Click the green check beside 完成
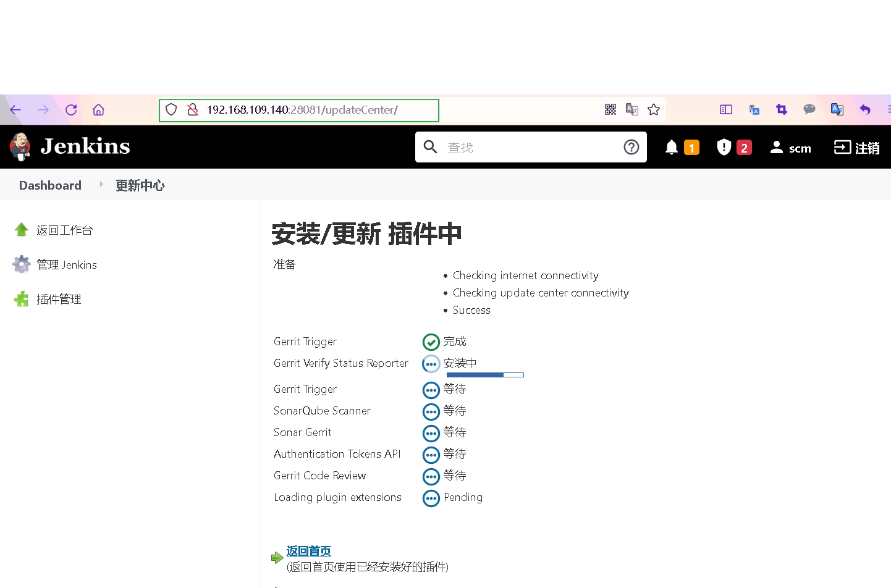 pos(431,342)
